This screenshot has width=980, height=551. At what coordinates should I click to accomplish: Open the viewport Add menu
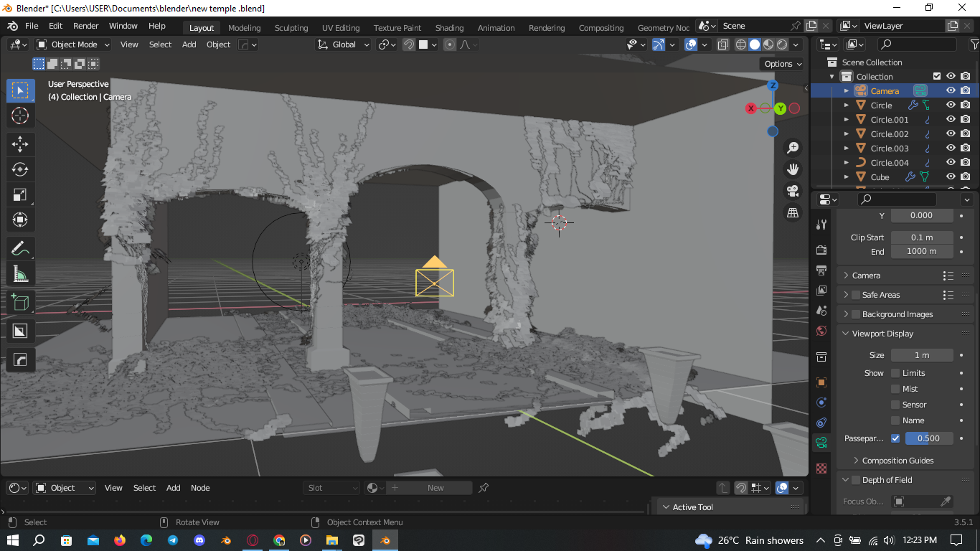tap(189, 44)
